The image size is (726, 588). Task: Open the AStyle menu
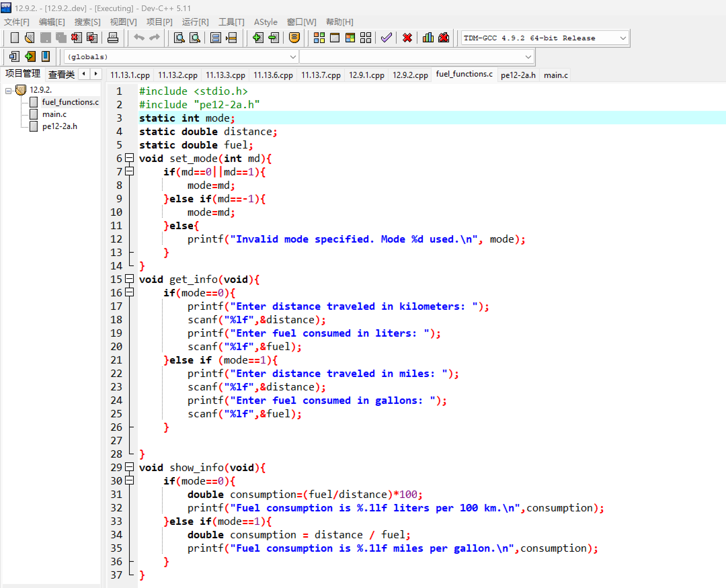coord(265,22)
